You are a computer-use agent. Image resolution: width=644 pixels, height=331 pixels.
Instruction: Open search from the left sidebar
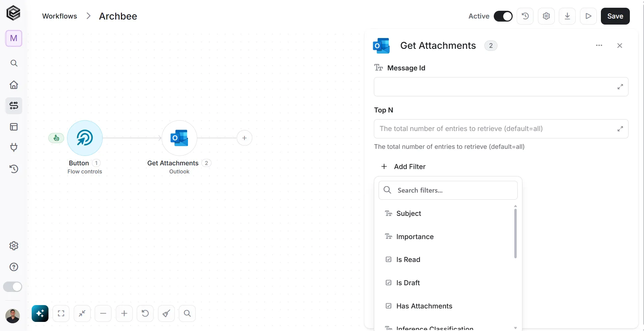pyautogui.click(x=14, y=63)
